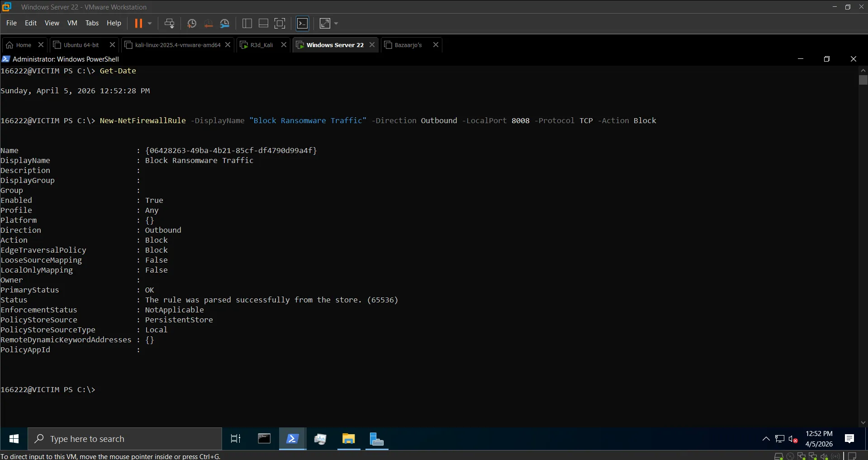Open the taskbar clock showing 12:52 PM

[x=819, y=439]
